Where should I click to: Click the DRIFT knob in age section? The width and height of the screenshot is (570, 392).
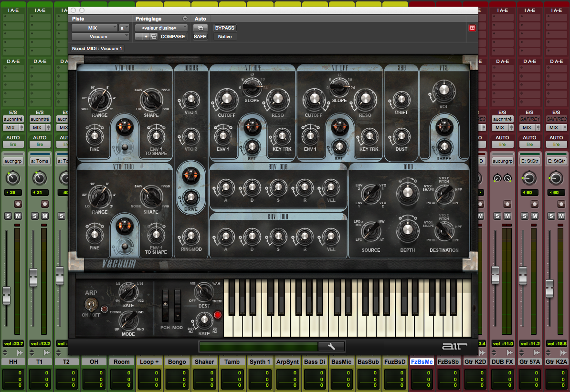pos(401,99)
